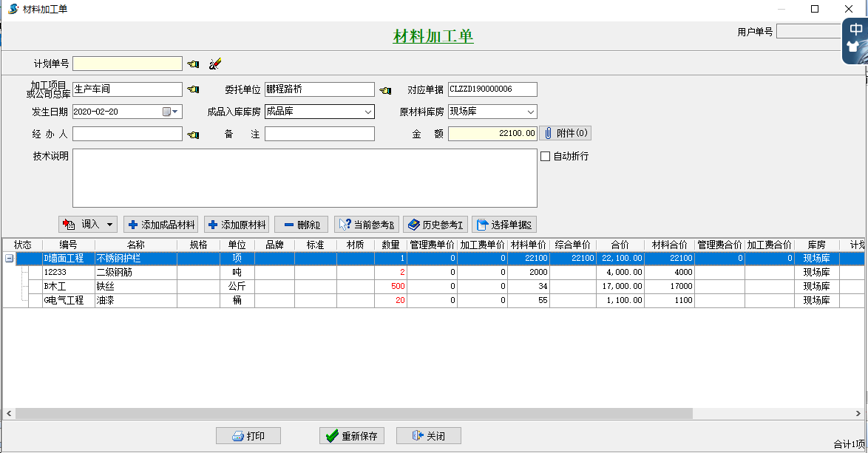The height and width of the screenshot is (453, 868).
Task: Open 历史参考 history reference
Action: coord(436,225)
